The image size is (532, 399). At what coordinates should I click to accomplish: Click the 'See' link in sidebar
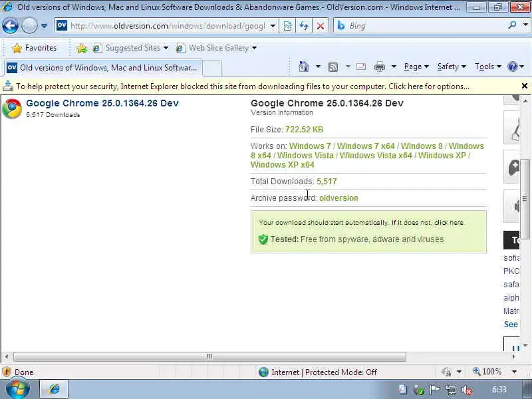(511, 325)
